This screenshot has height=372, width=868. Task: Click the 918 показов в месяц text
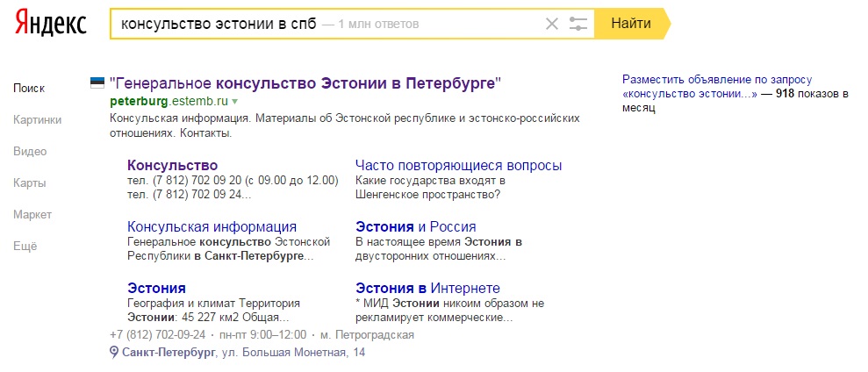pyautogui.click(x=735, y=101)
